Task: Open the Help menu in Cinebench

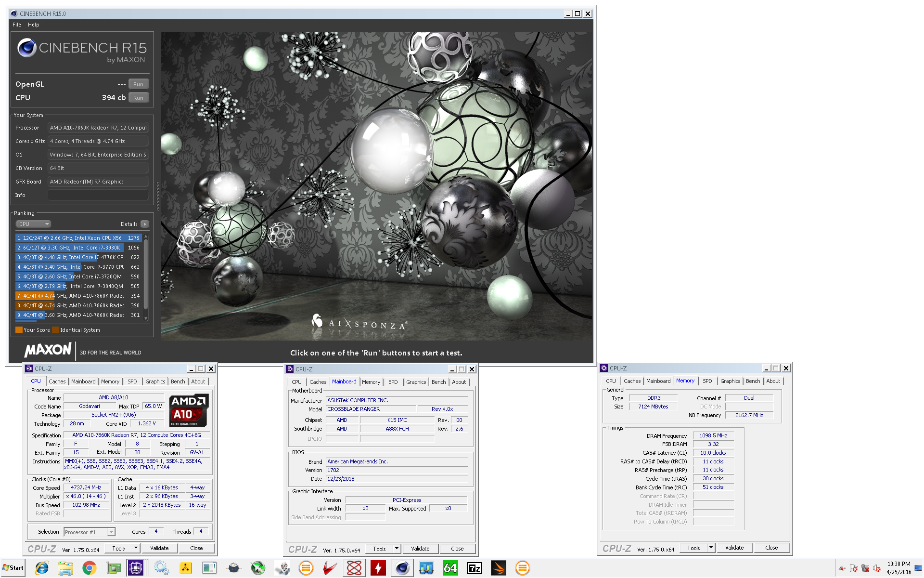Action: tap(34, 25)
